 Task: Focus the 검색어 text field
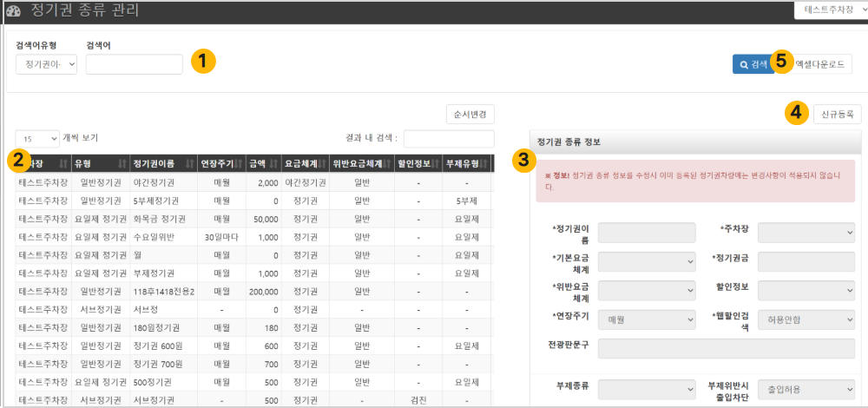[135, 65]
